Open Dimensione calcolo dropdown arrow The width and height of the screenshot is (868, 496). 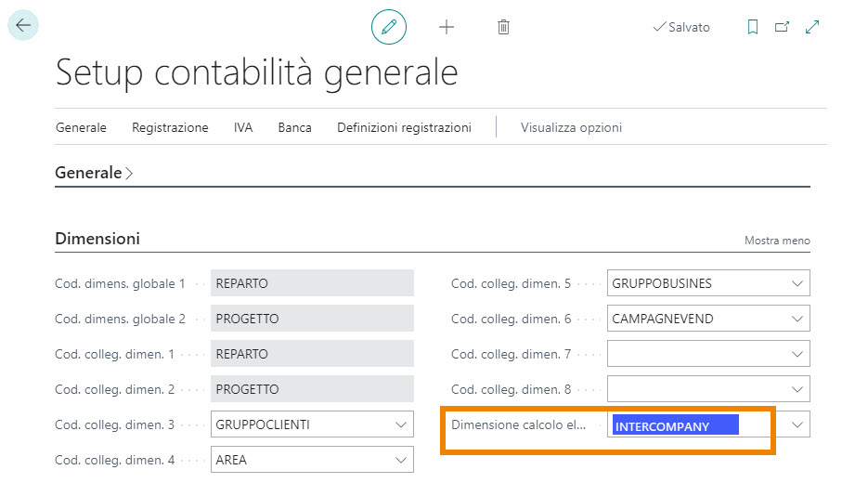(797, 424)
